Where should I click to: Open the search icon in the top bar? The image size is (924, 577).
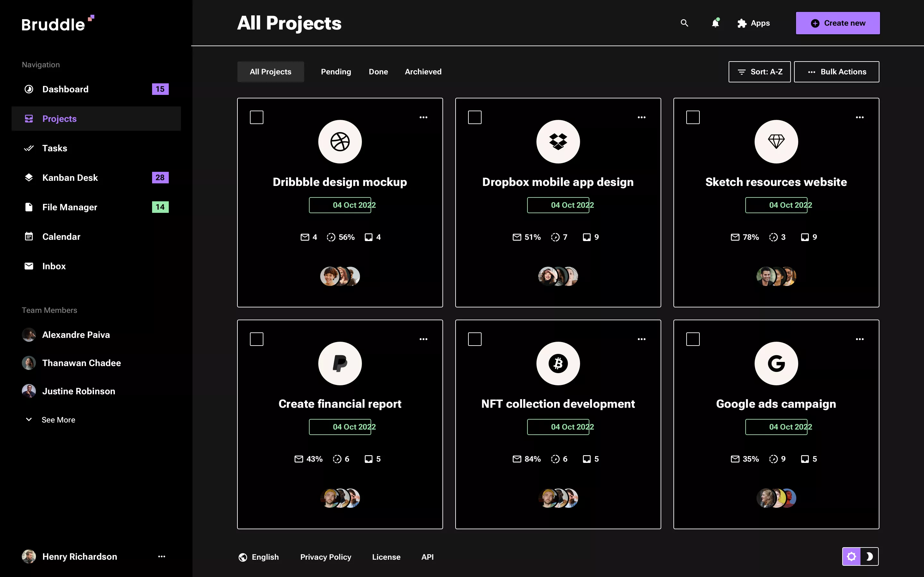[x=684, y=23]
